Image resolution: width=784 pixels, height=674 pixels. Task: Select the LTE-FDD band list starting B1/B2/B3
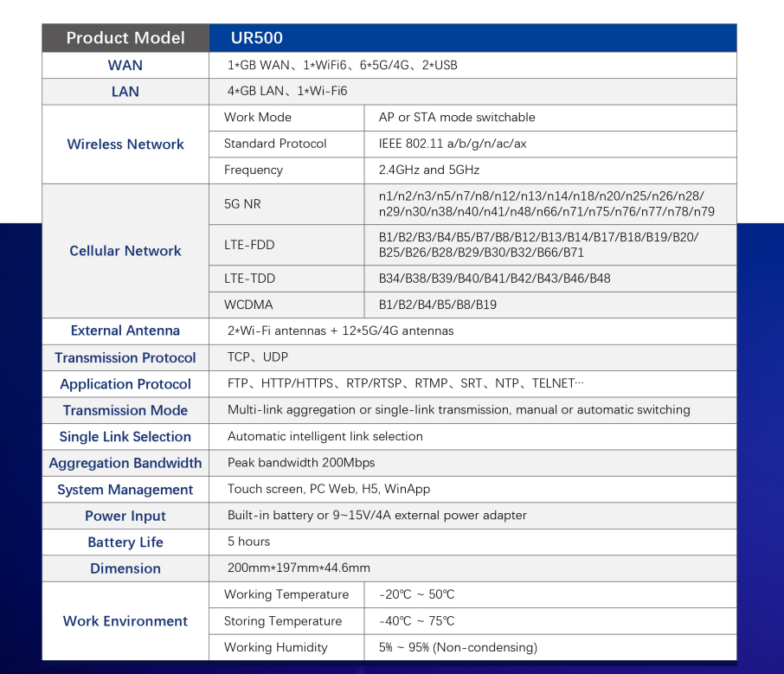[x=538, y=245]
